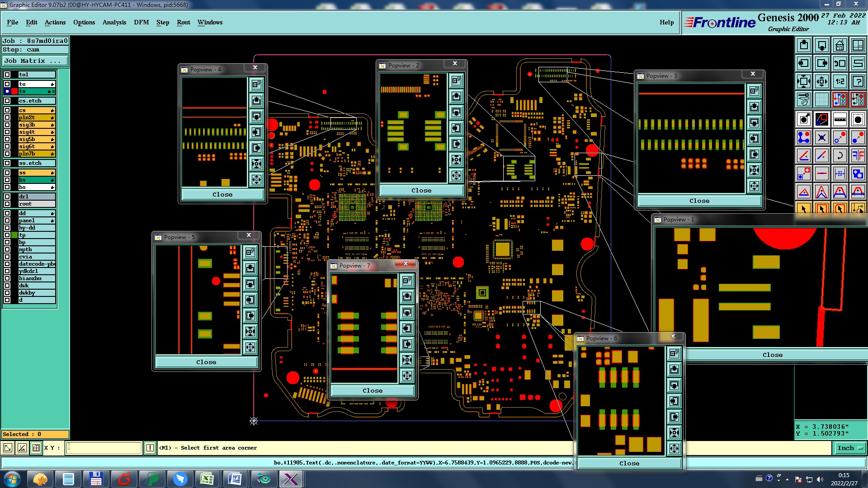Toggle checkbox for layer sig3b
The height and width of the screenshot is (488, 868).
7,125
